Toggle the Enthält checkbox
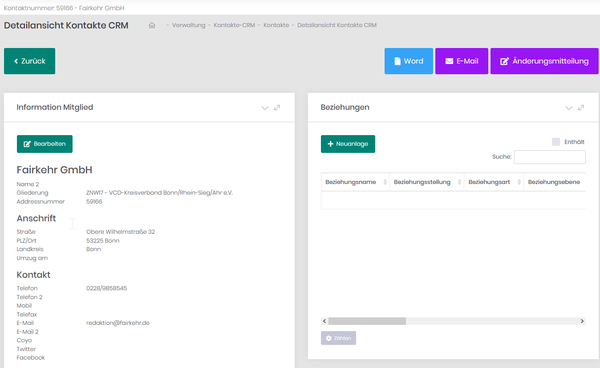This screenshot has height=368, width=600. 556,142
